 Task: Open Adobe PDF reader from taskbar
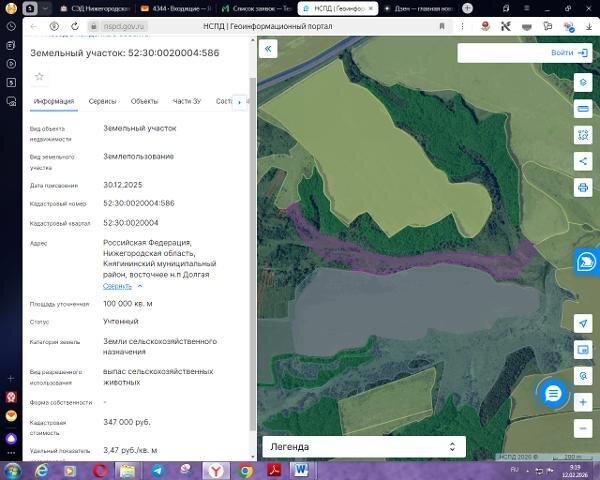tap(274, 471)
